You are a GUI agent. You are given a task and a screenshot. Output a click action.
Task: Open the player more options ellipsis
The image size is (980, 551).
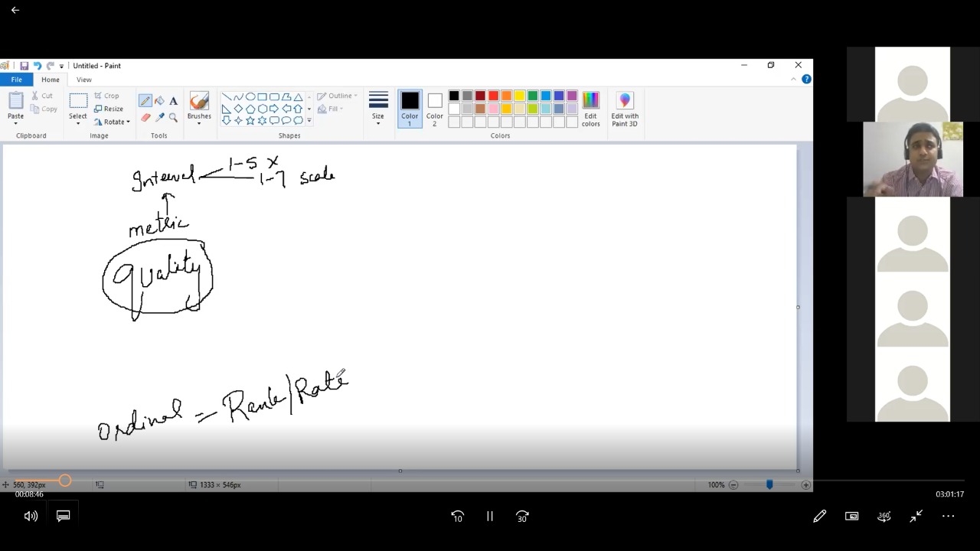tap(948, 517)
